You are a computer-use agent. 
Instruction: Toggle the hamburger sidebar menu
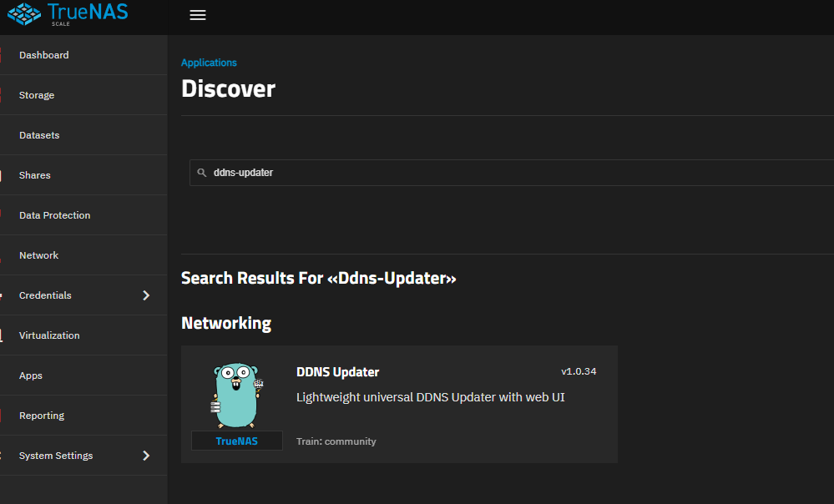[198, 15]
